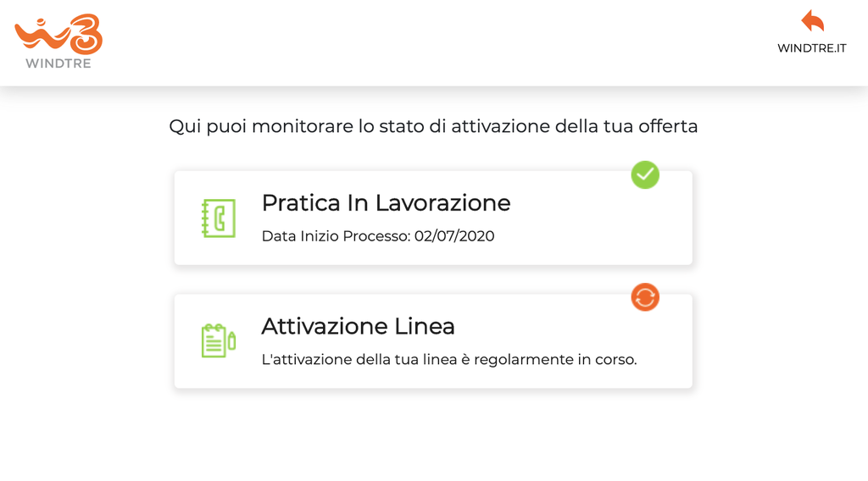The height and width of the screenshot is (481, 868).
Task: Click the green clipboard with pen icon
Action: tap(218, 340)
